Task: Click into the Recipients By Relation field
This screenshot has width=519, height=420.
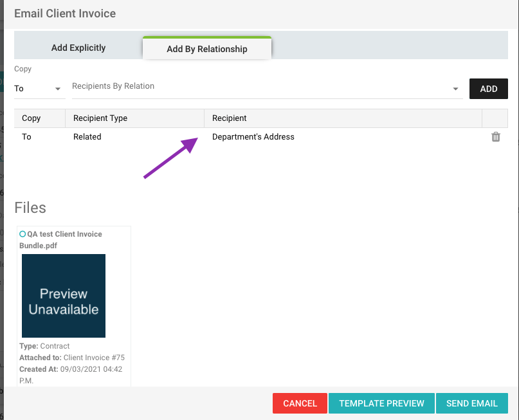Action: point(257,87)
